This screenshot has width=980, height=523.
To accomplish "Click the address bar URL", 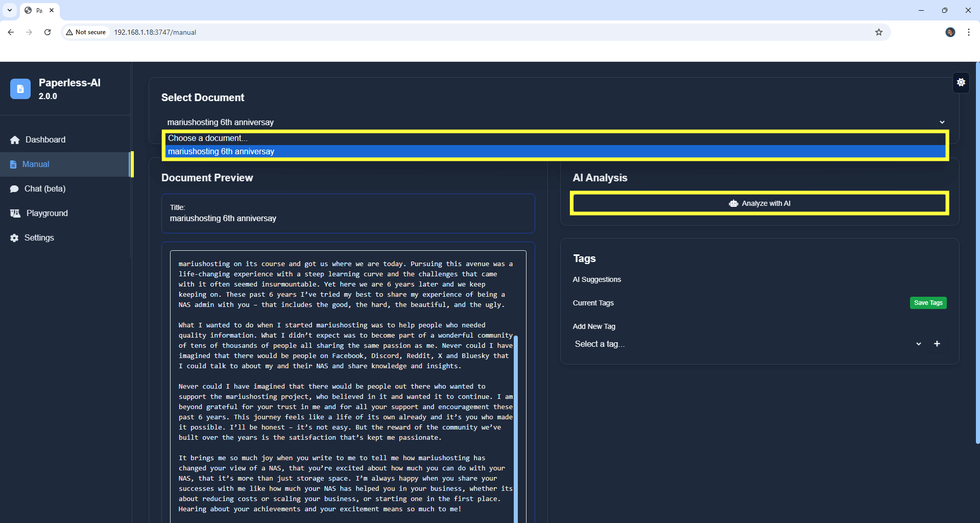I will click(x=155, y=32).
